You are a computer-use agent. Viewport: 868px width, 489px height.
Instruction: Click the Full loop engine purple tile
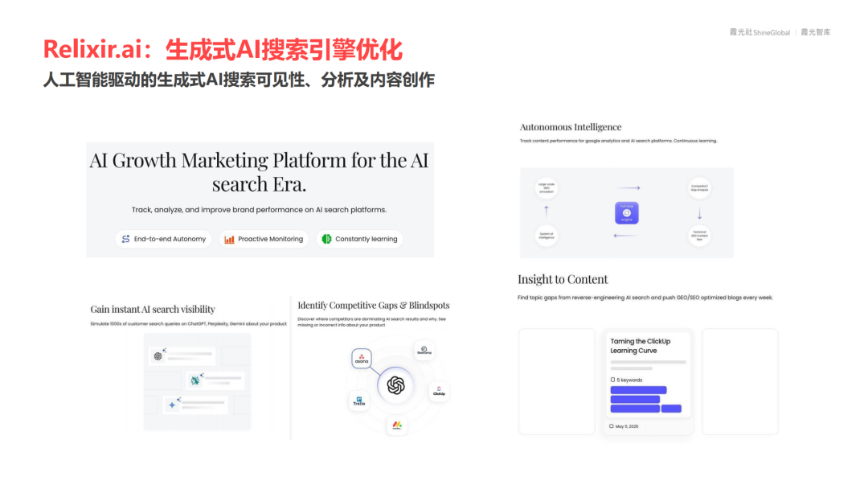pos(627,213)
